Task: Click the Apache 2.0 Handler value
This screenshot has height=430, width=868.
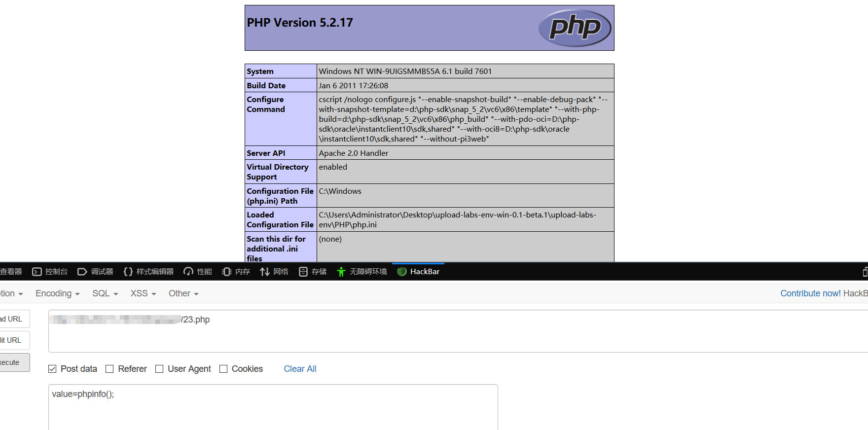Action: tap(354, 153)
